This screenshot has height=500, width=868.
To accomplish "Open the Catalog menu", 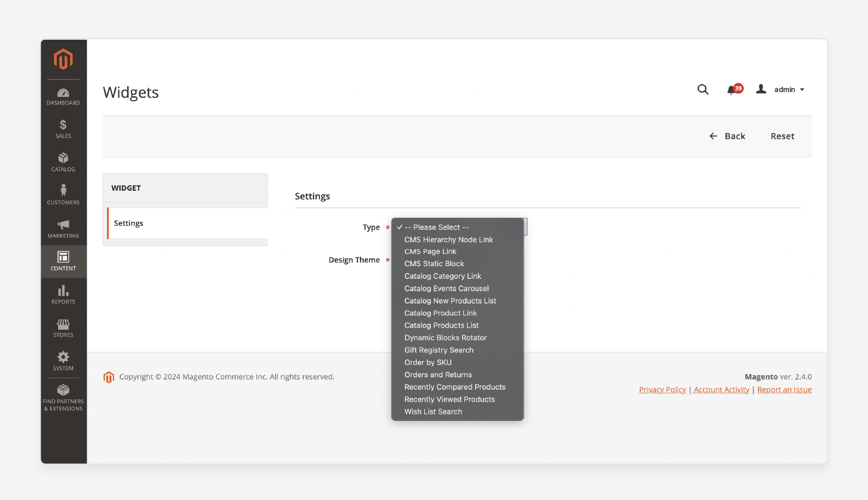I will 63,162.
